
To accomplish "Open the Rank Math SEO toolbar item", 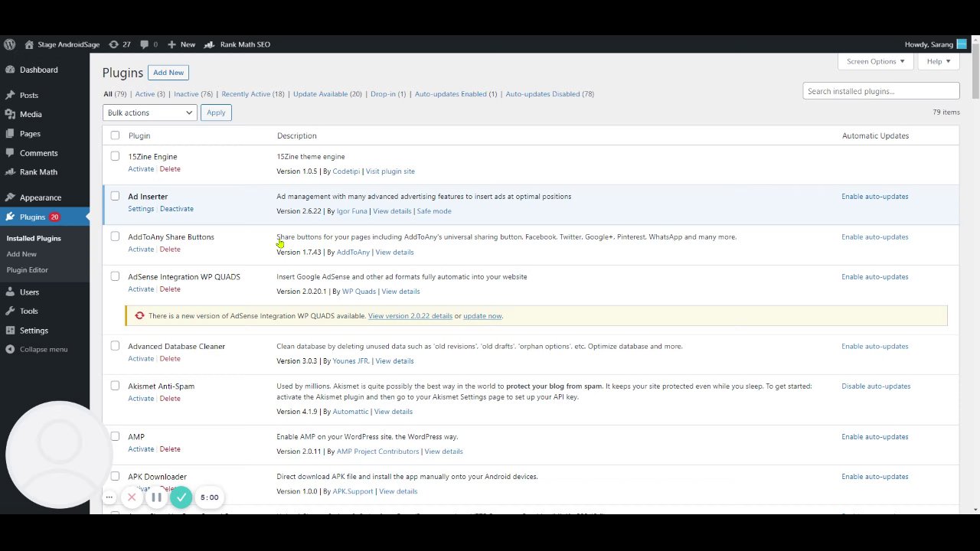I will point(238,44).
